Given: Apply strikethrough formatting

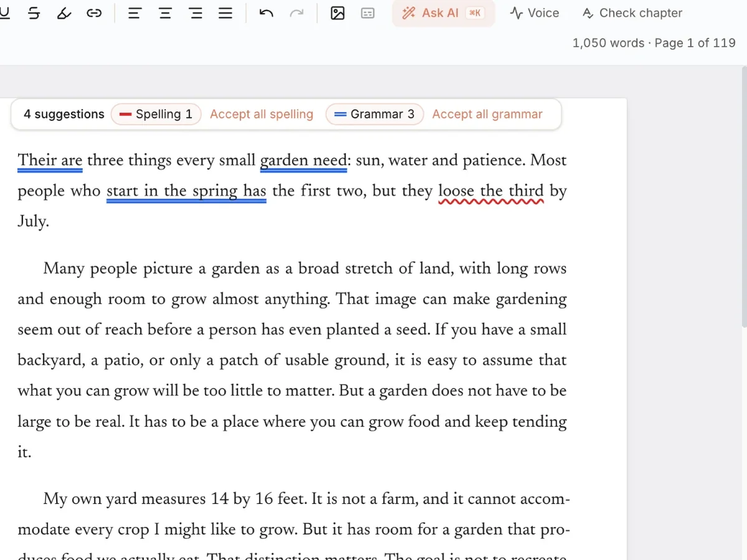Looking at the screenshot, I should pyautogui.click(x=34, y=13).
